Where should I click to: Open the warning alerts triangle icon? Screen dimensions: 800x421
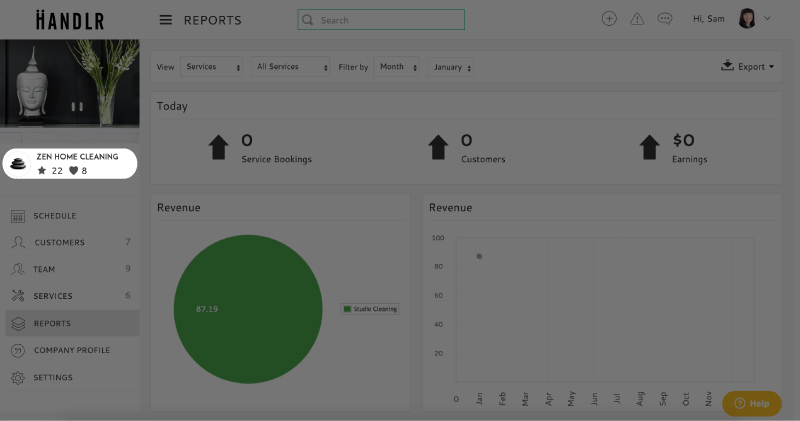pos(637,19)
